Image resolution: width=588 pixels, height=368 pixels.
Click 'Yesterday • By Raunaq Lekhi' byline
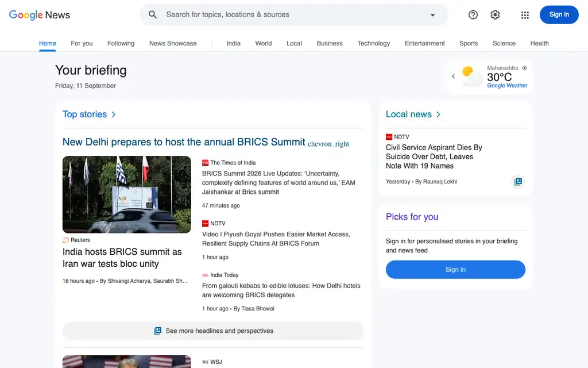point(421,182)
